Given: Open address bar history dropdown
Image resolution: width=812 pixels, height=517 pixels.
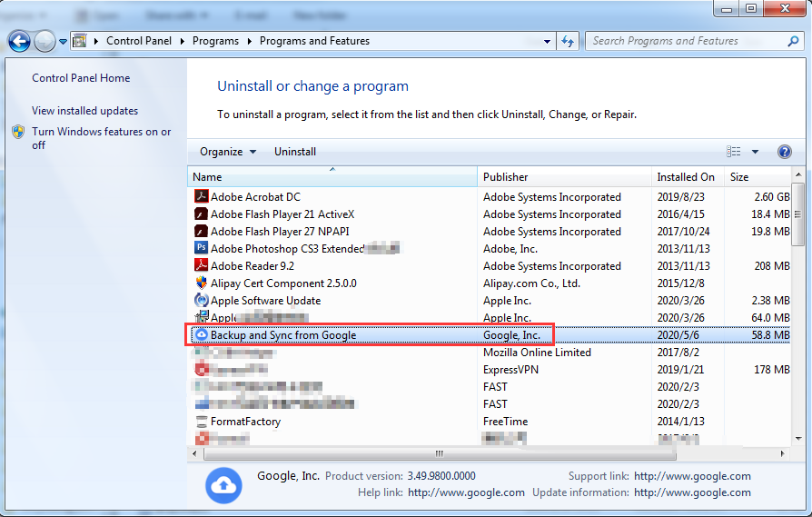Looking at the screenshot, I should point(547,42).
